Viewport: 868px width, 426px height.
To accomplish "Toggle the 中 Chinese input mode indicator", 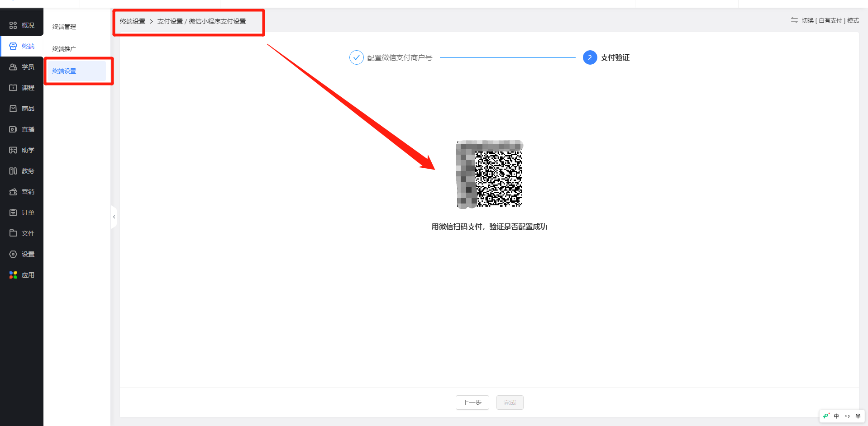I will point(836,416).
